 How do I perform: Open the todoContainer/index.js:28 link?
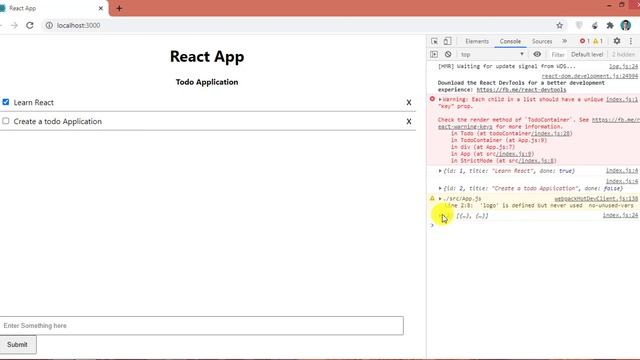pos(551,133)
